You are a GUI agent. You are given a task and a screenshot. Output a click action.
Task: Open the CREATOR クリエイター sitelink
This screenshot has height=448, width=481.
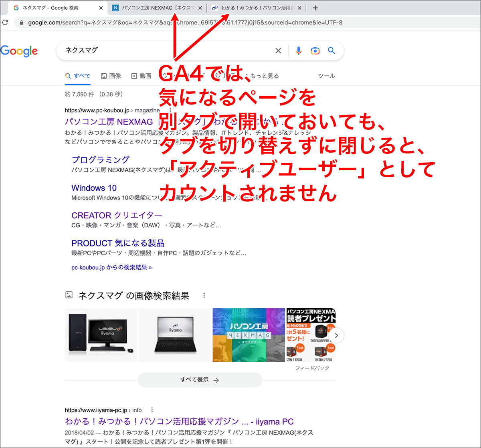117,216
